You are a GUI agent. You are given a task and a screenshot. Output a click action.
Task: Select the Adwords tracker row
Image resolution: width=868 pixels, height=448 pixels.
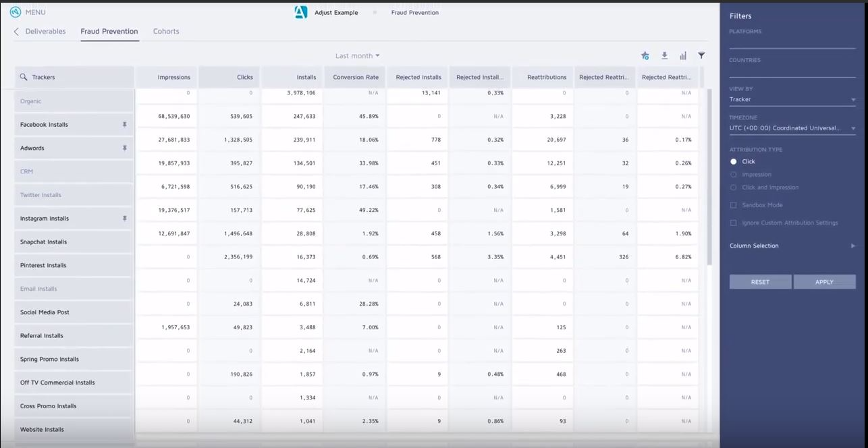pos(74,148)
